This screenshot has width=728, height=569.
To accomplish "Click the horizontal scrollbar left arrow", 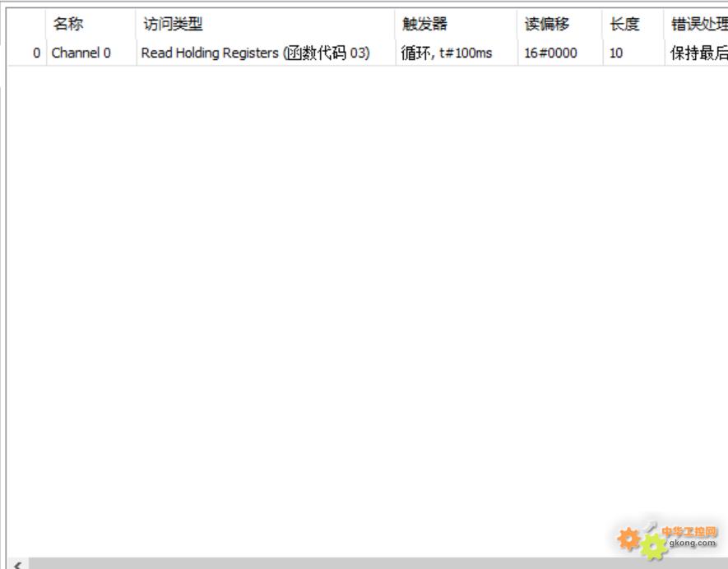I will (17, 564).
